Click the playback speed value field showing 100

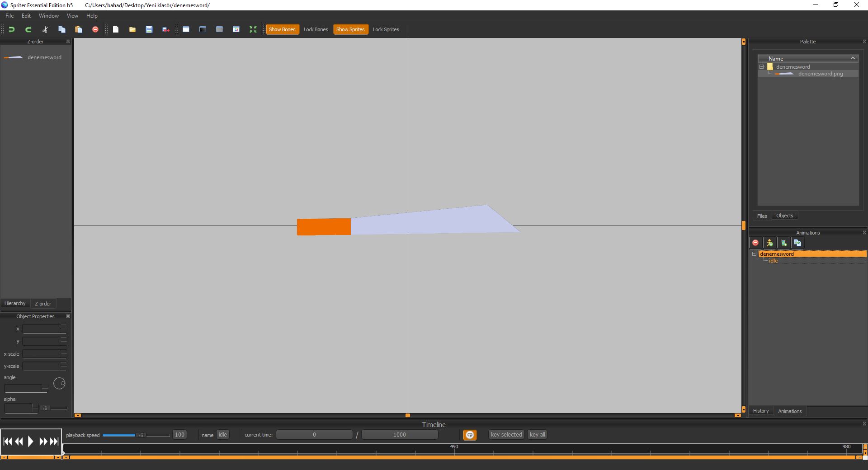coord(179,435)
